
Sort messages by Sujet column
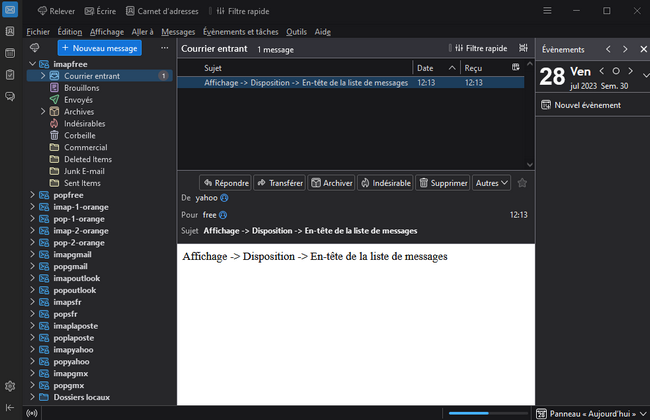213,68
